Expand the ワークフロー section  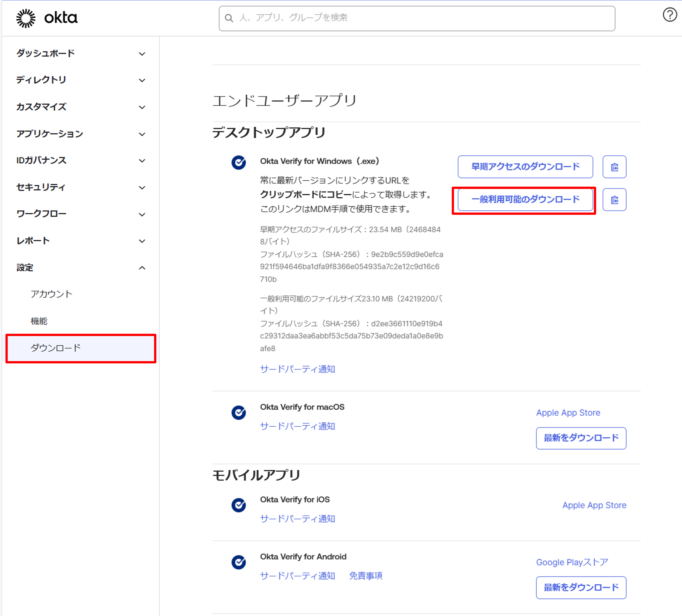pyautogui.click(x=80, y=214)
